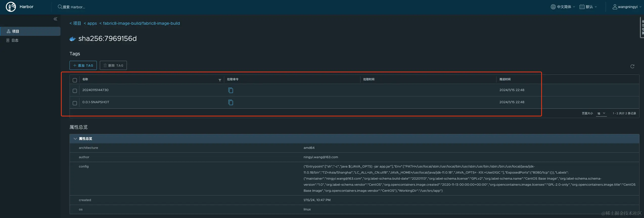Screen dimensions: 644x218
Task: Copy pull command for tag 0.0.1-SNAPSHOT
Action: click(231, 102)
